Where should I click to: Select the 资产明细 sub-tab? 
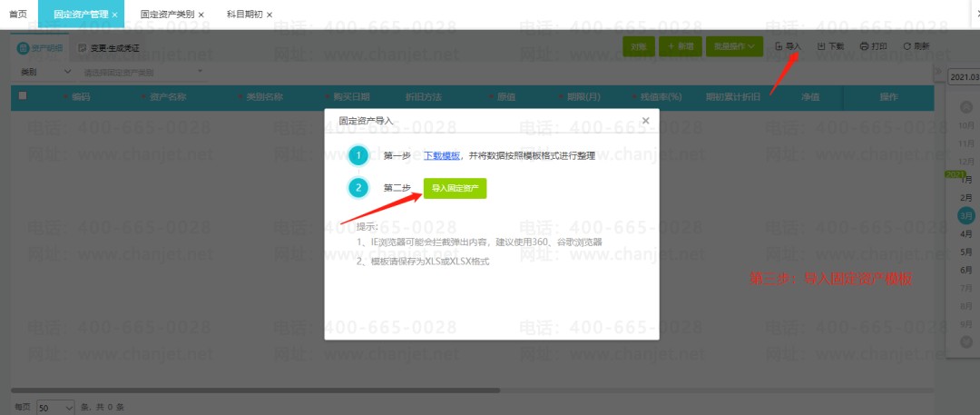tap(39, 48)
